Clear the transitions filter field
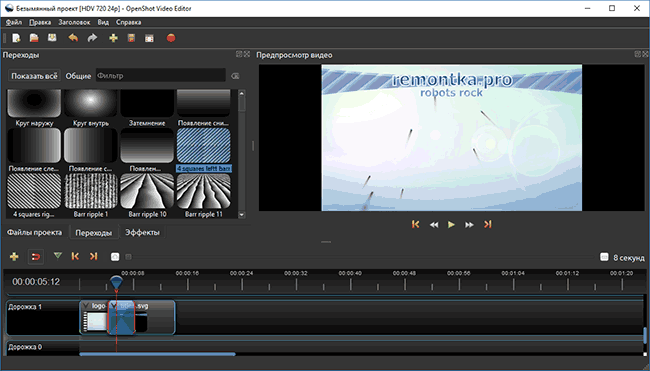The image size is (650, 371). coord(235,76)
